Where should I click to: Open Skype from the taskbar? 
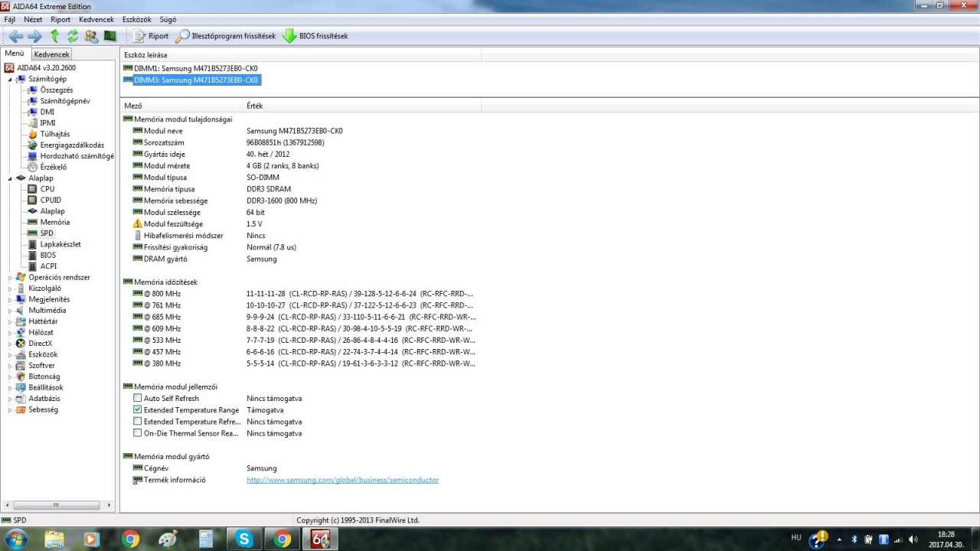[244, 539]
